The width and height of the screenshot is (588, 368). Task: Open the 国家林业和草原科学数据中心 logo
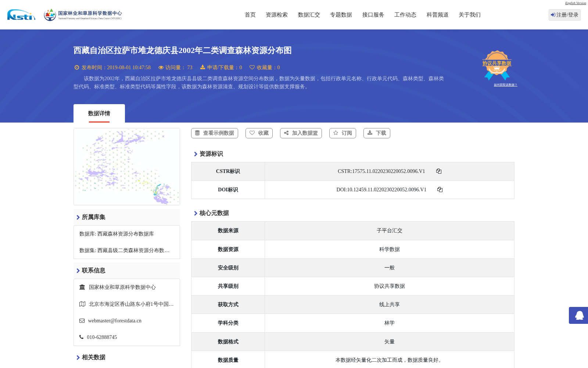(83, 15)
